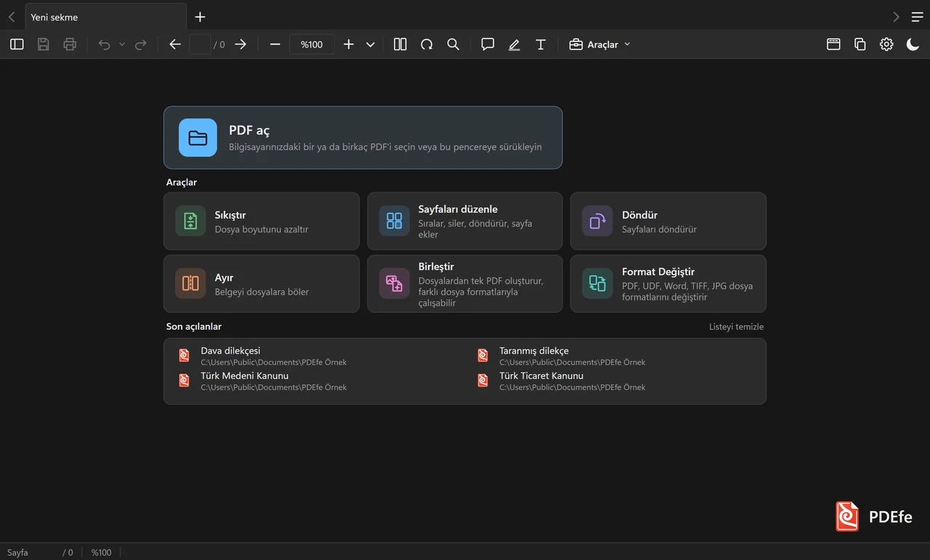This screenshot has height=560, width=930.
Task: Click the printer icon in toolbar
Action: click(x=70, y=44)
